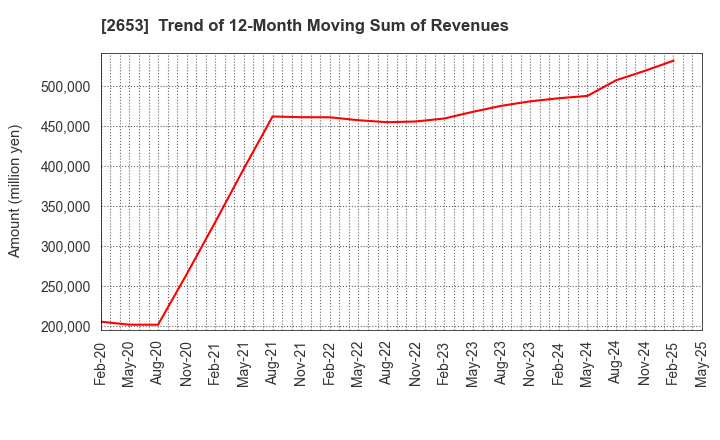Click the y-axis label 'Amount (million yen)'
Viewport: 720px width, 440px height.
(14, 191)
